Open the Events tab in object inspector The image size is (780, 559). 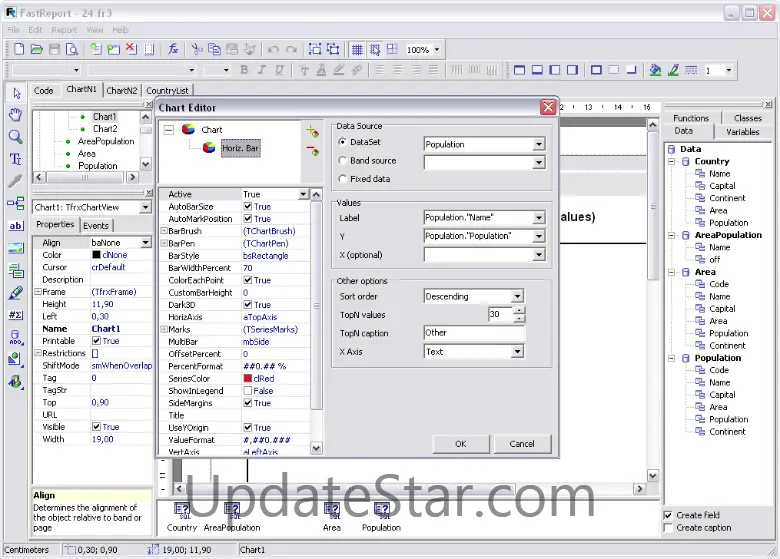[x=96, y=225]
